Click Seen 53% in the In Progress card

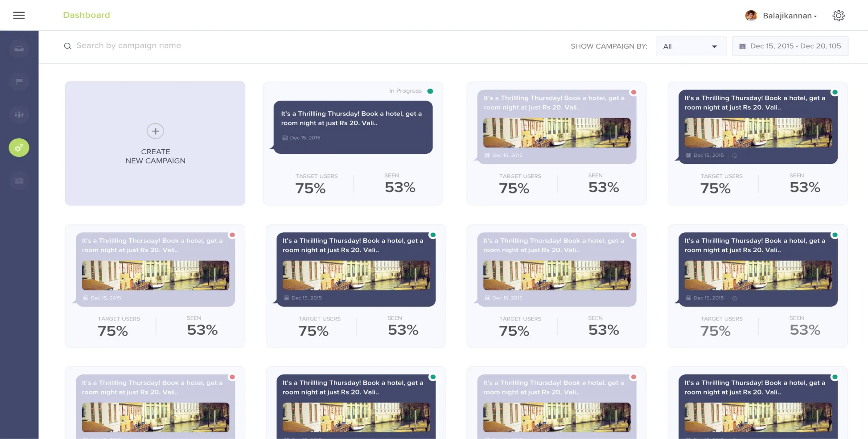coord(400,184)
